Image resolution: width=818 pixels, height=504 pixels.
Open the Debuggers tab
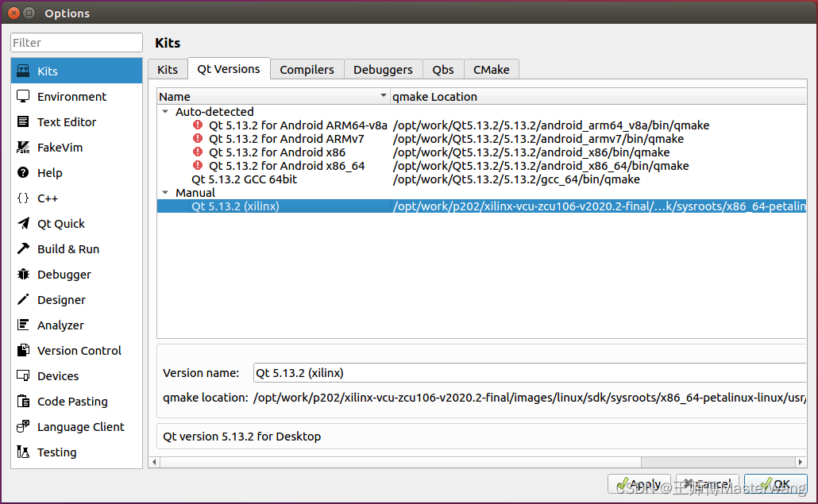coord(383,69)
